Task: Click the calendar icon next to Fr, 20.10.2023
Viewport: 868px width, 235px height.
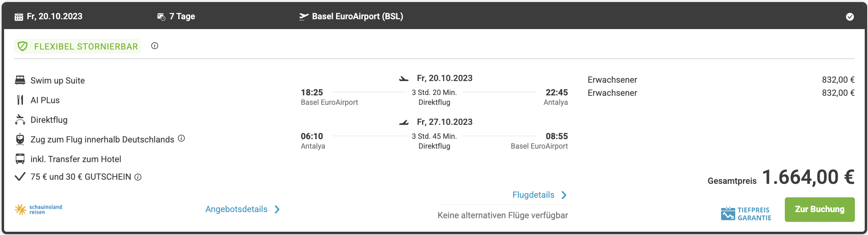Action: point(18,17)
